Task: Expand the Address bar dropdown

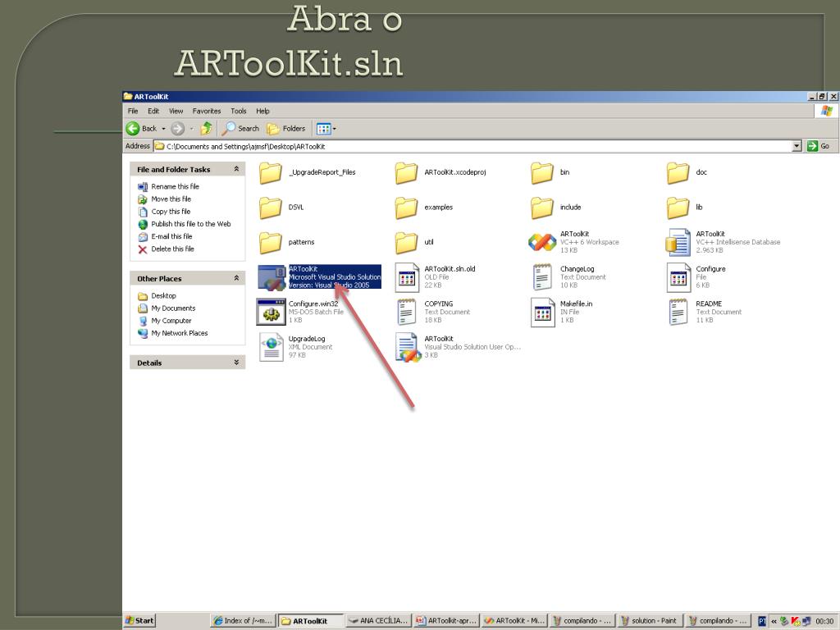Action: coord(797,146)
